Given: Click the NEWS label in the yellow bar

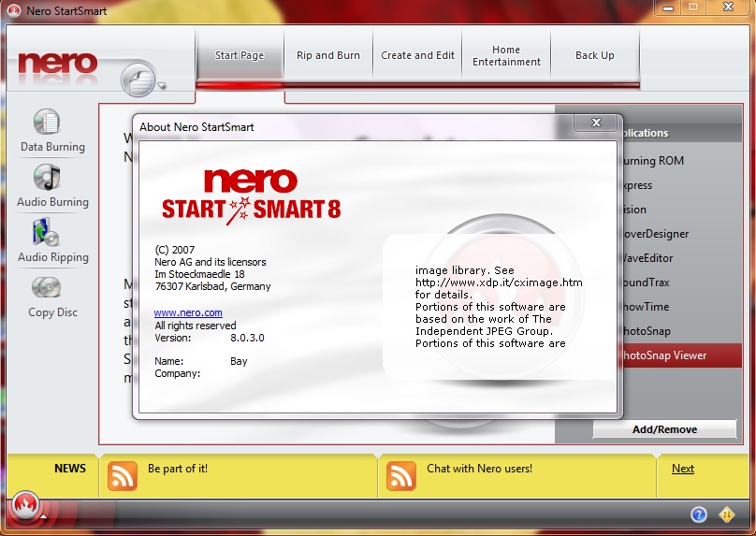Looking at the screenshot, I should (70, 469).
